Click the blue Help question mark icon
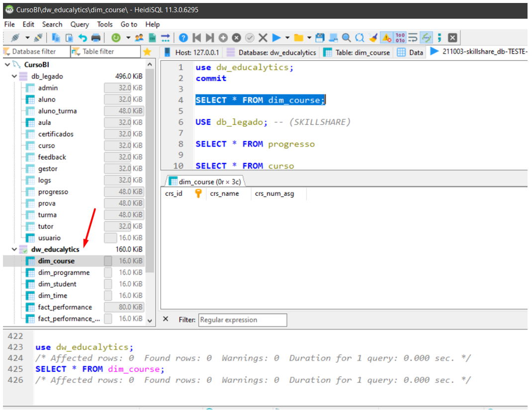 183,38
